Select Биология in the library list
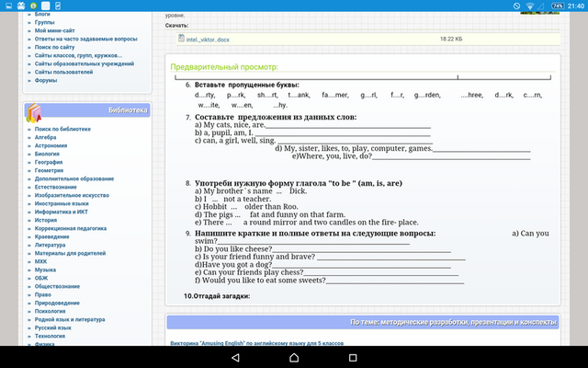Image resolution: width=588 pixels, height=368 pixels. coord(47,154)
